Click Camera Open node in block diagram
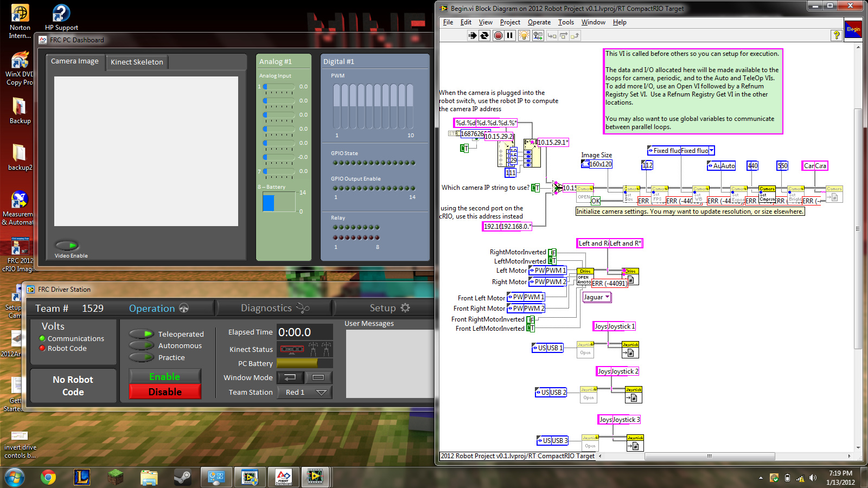Image resolution: width=868 pixels, height=488 pixels. pyautogui.click(x=585, y=194)
